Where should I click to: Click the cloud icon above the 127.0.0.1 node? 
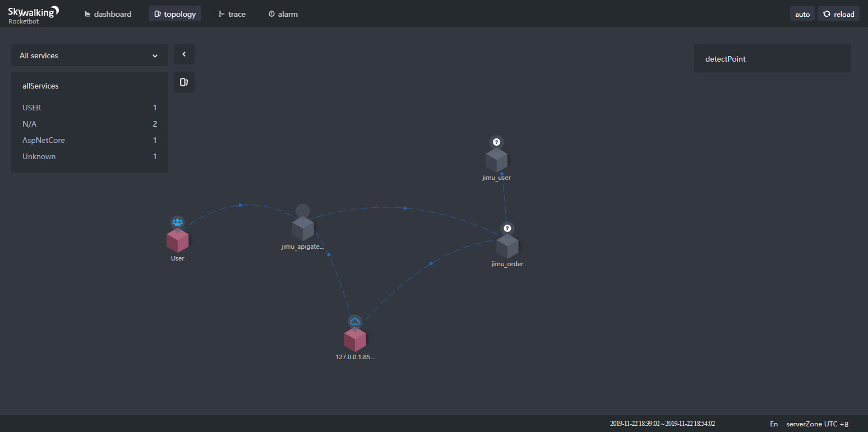355,322
